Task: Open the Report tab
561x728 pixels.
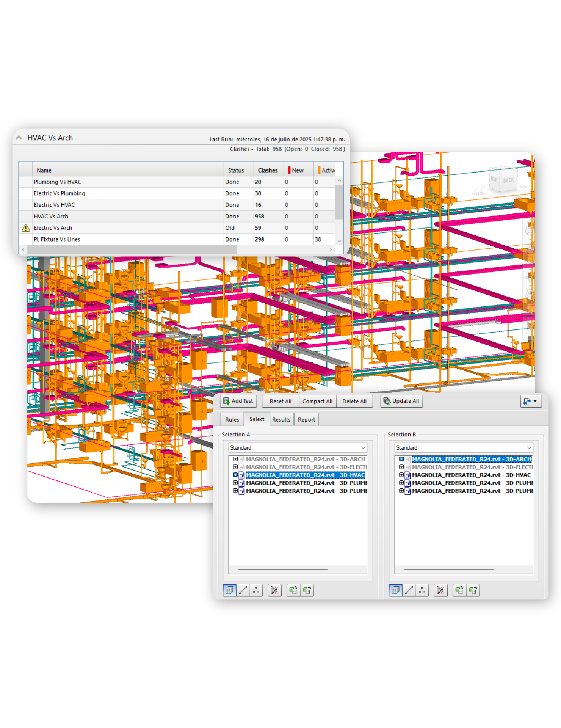Action: 306,419
